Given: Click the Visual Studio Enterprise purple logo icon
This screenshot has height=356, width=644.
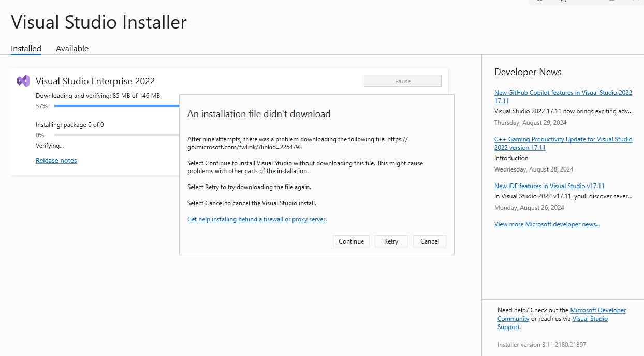Looking at the screenshot, I should point(23,81).
